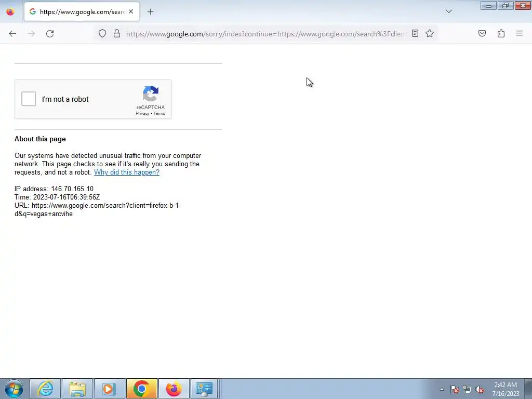Launch Internet Explorer from the taskbar
Screen dimensions: 532x399
45,389
